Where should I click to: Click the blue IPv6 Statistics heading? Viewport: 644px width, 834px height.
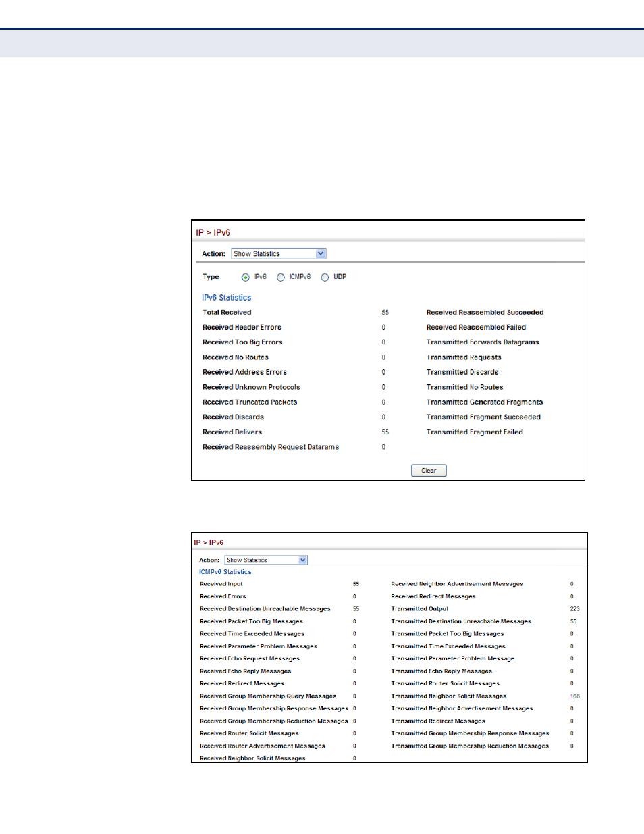[226, 298]
